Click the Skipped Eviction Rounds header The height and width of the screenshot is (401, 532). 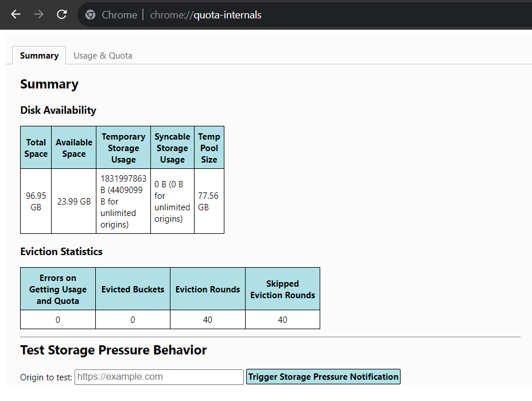tap(282, 289)
